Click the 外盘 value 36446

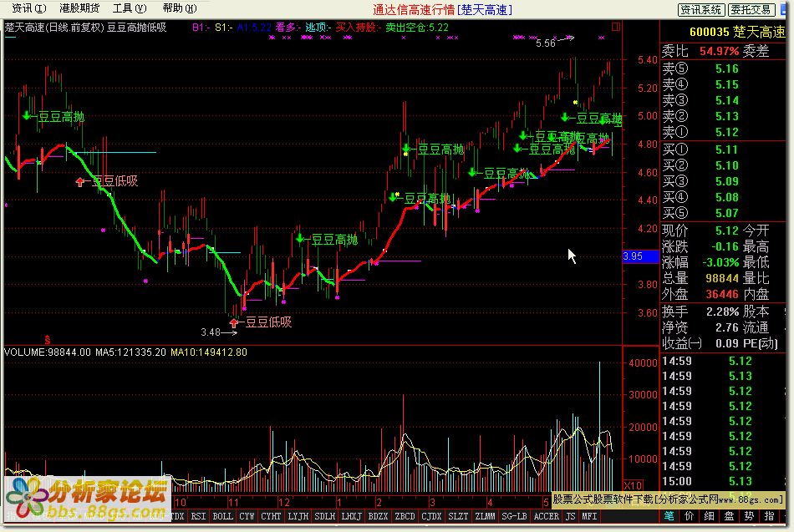coord(722,294)
